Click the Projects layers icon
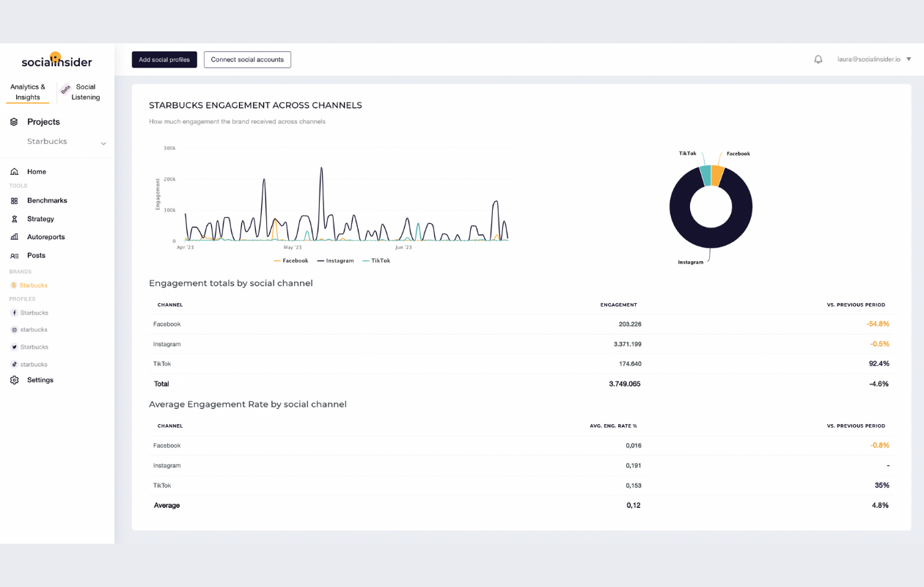This screenshot has height=587, width=924. click(x=14, y=122)
